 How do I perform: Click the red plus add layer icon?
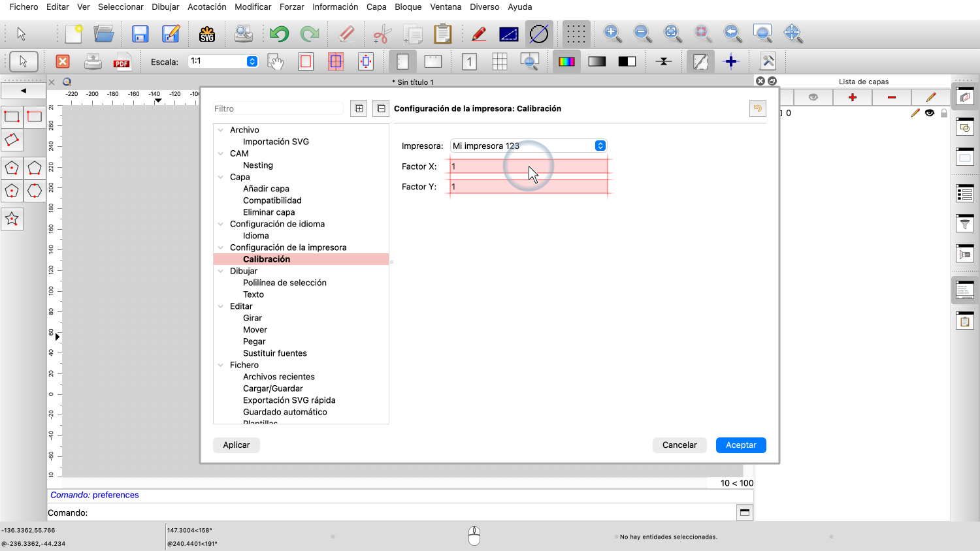[852, 97]
